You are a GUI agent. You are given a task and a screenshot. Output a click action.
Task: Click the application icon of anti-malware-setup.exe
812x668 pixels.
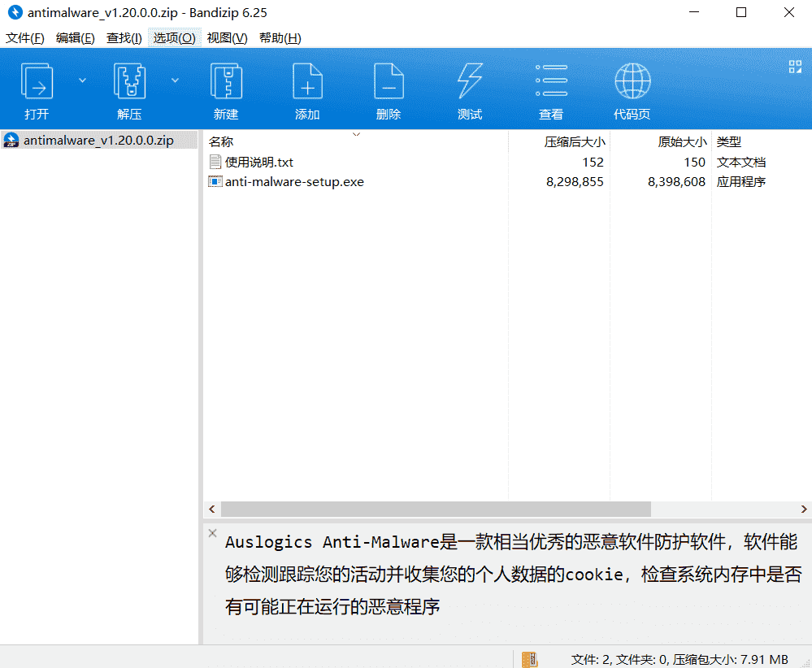pos(215,182)
